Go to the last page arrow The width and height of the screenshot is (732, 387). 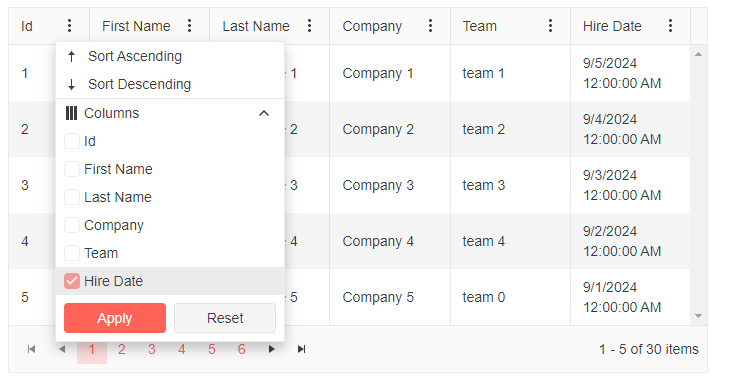(x=302, y=349)
